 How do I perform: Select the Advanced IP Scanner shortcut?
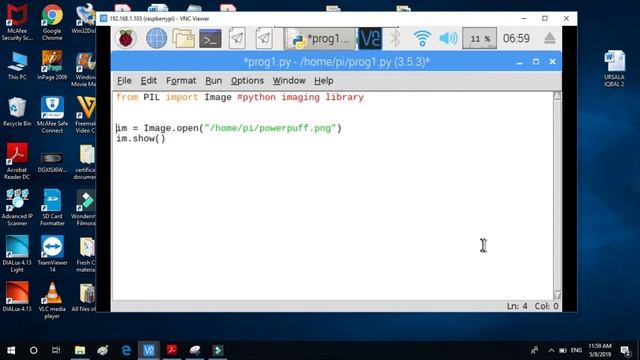click(x=17, y=207)
